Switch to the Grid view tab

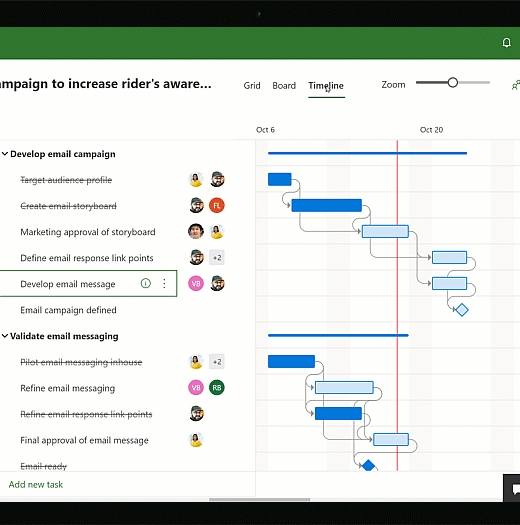(252, 86)
